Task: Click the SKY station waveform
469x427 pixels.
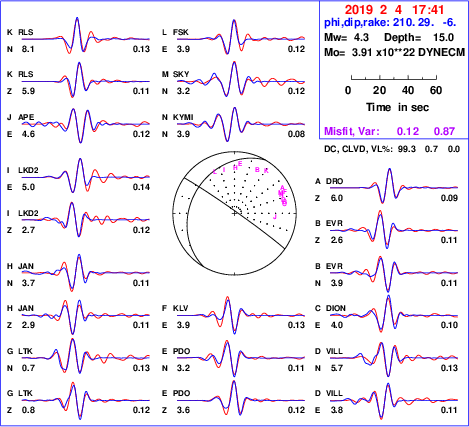Action: coord(241,79)
